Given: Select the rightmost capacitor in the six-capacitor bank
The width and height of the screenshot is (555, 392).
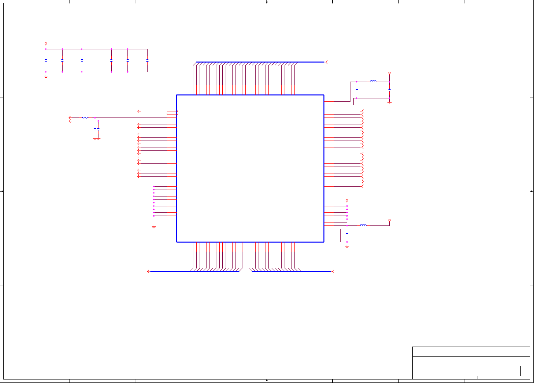Looking at the screenshot, I should pyautogui.click(x=147, y=61).
